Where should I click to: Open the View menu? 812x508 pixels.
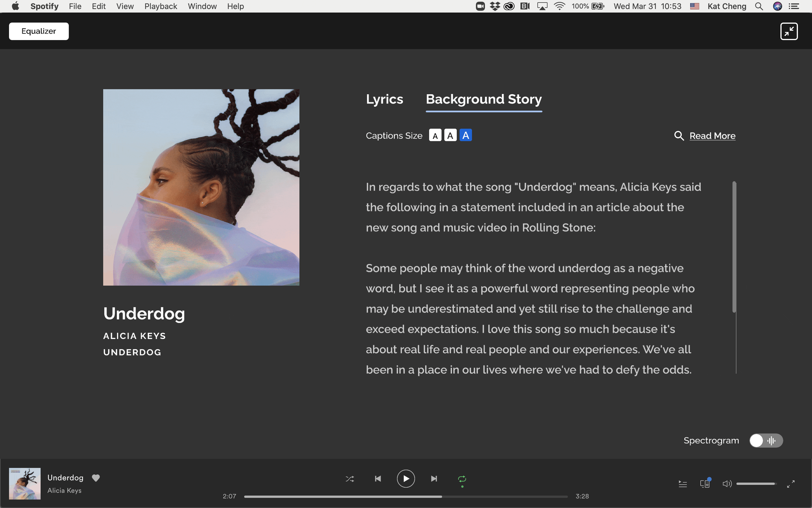click(125, 6)
